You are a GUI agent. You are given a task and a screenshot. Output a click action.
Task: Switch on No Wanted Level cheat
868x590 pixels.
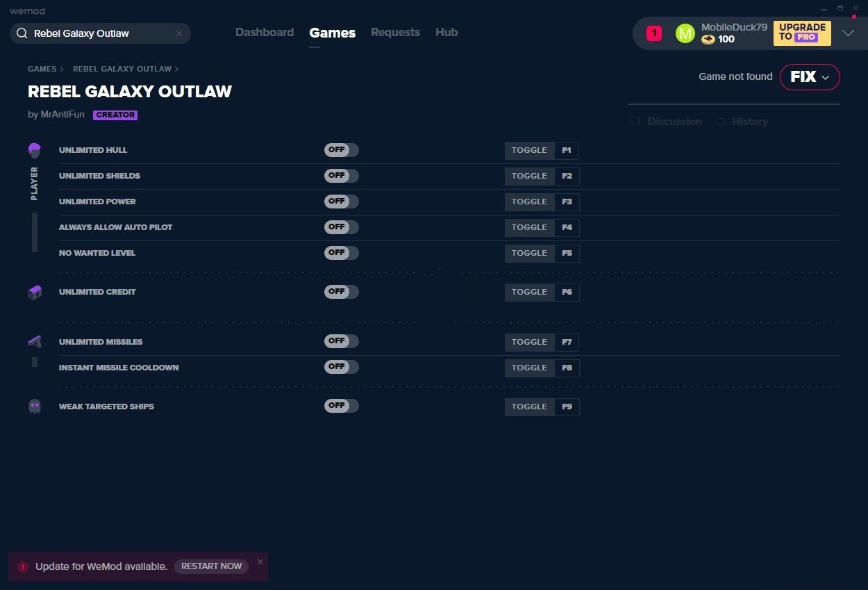pyautogui.click(x=341, y=253)
